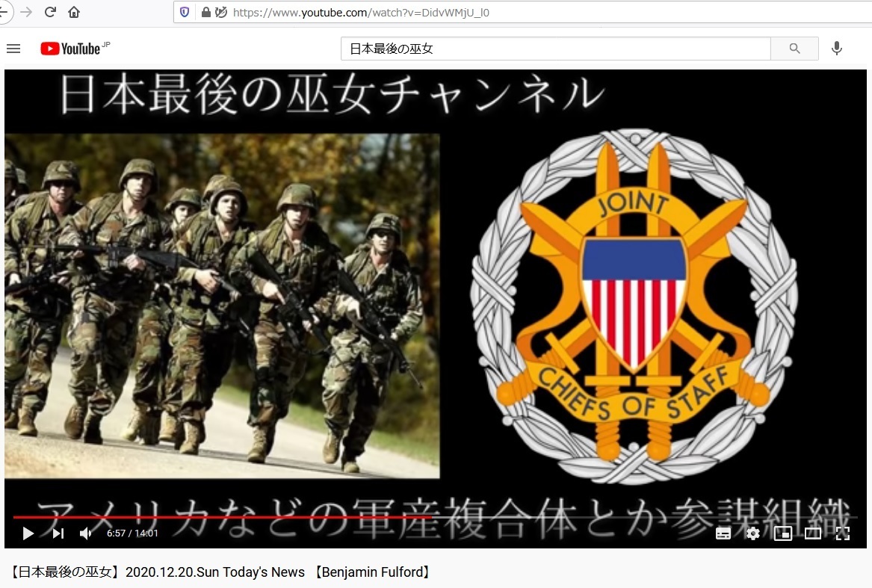
Task: Start voice search with microphone icon
Action: tap(836, 49)
